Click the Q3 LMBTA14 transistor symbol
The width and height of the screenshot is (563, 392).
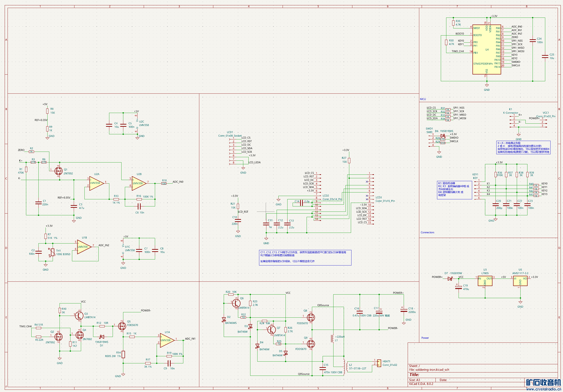click(x=79, y=315)
